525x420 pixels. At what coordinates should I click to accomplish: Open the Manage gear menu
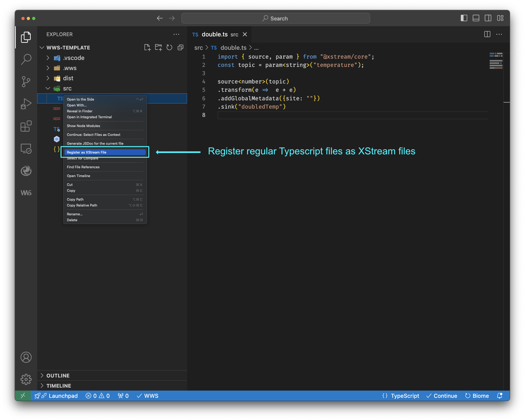(26, 379)
